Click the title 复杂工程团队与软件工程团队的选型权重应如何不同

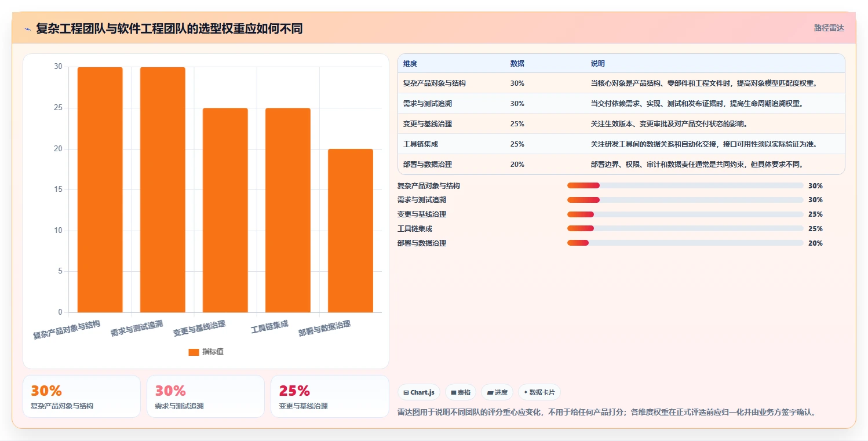tap(169, 28)
